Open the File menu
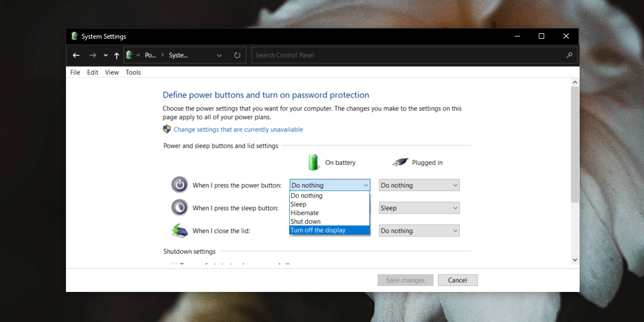Image resolution: width=644 pixels, height=322 pixels. [x=75, y=72]
